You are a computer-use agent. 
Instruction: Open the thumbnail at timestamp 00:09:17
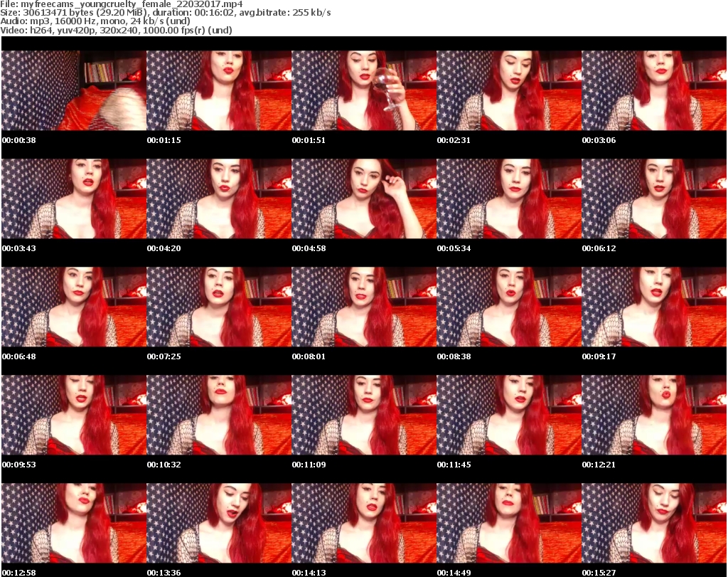click(x=654, y=307)
